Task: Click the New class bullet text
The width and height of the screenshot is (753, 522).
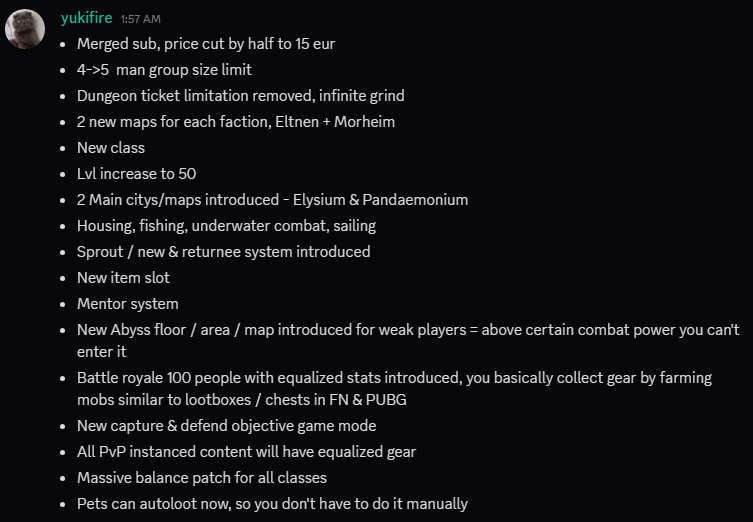Action: pos(111,147)
